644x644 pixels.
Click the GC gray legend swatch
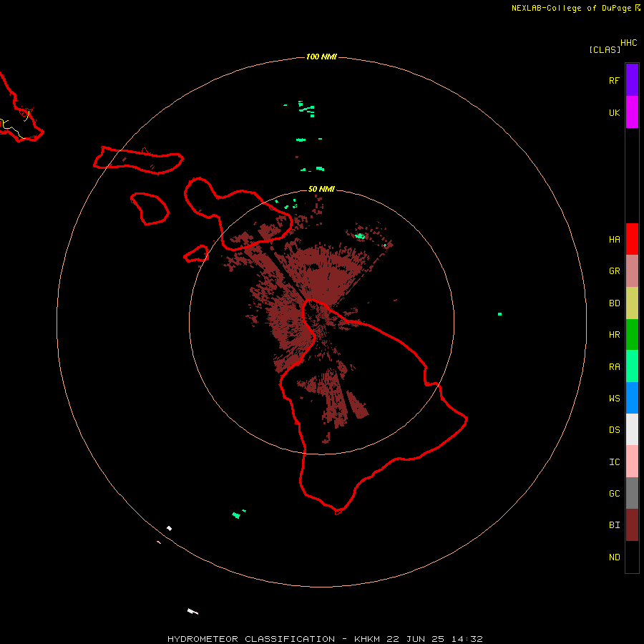coord(632,493)
